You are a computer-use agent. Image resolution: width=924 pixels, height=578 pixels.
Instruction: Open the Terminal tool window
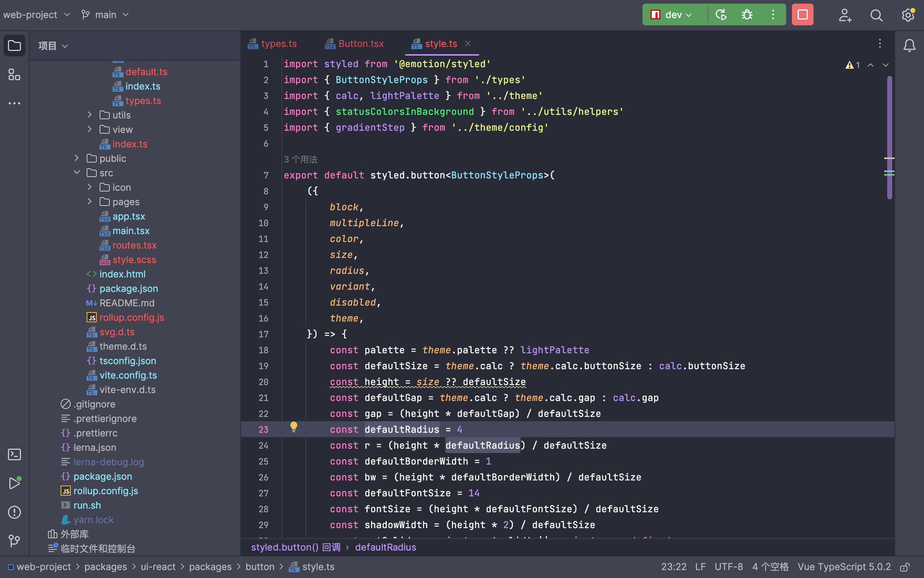[x=14, y=454]
